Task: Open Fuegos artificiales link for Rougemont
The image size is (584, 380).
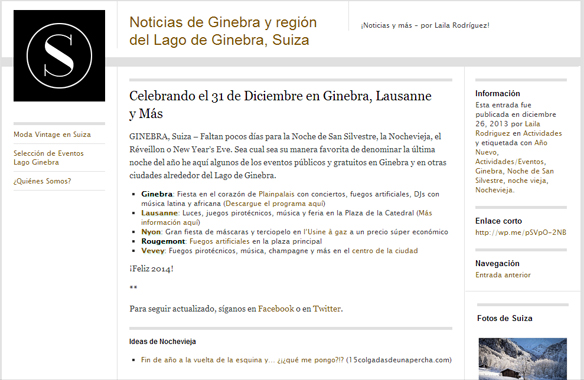Action: pyautogui.click(x=219, y=241)
